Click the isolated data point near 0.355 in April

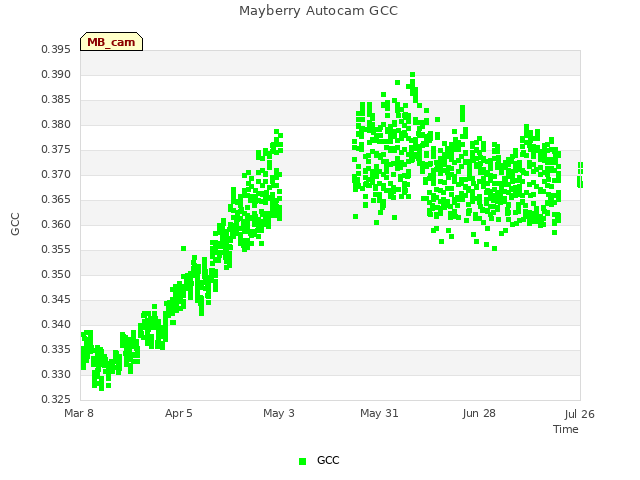tap(183, 248)
